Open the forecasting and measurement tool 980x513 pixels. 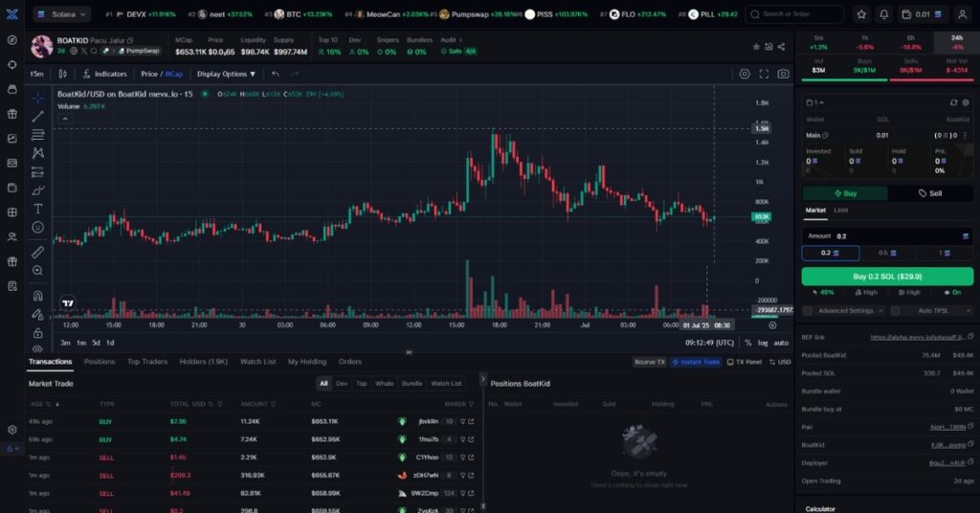[38, 172]
